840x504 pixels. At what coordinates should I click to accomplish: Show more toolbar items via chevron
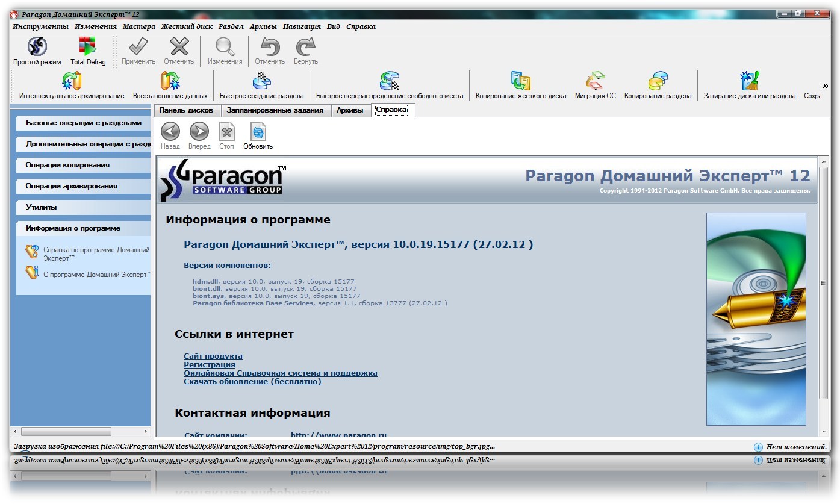(826, 86)
